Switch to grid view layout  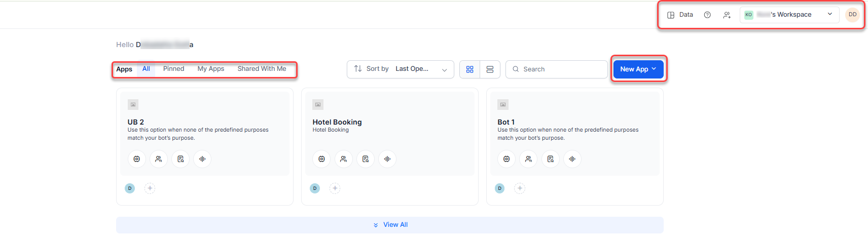[469, 69]
